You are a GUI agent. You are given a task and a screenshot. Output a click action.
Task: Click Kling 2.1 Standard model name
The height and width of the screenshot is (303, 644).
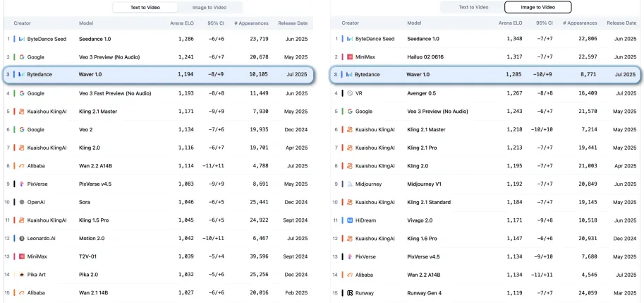[429, 202]
